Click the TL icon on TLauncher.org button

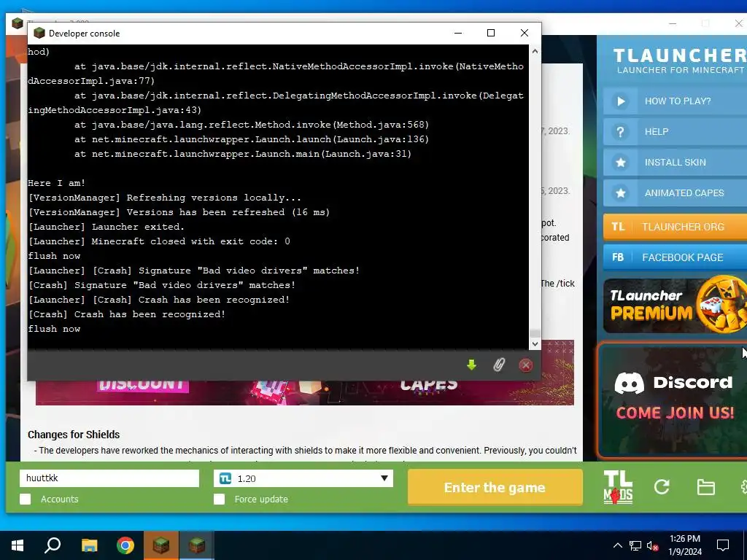(618, 227)
